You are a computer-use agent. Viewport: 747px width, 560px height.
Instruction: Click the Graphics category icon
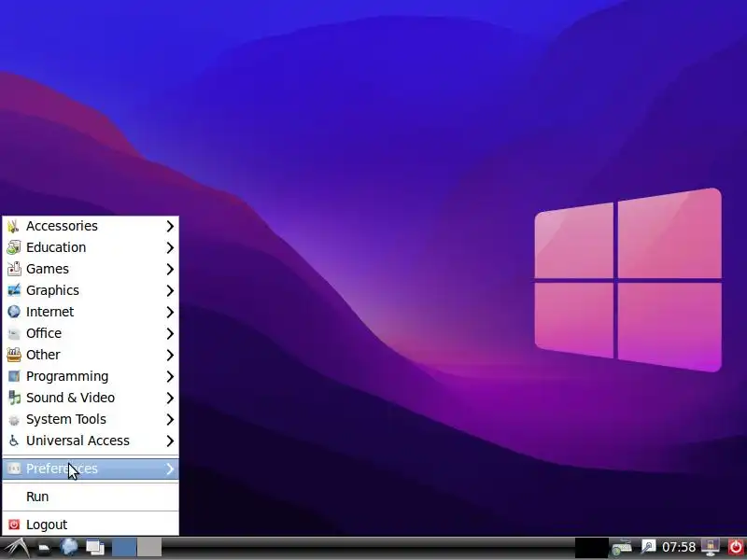(14, 290)
